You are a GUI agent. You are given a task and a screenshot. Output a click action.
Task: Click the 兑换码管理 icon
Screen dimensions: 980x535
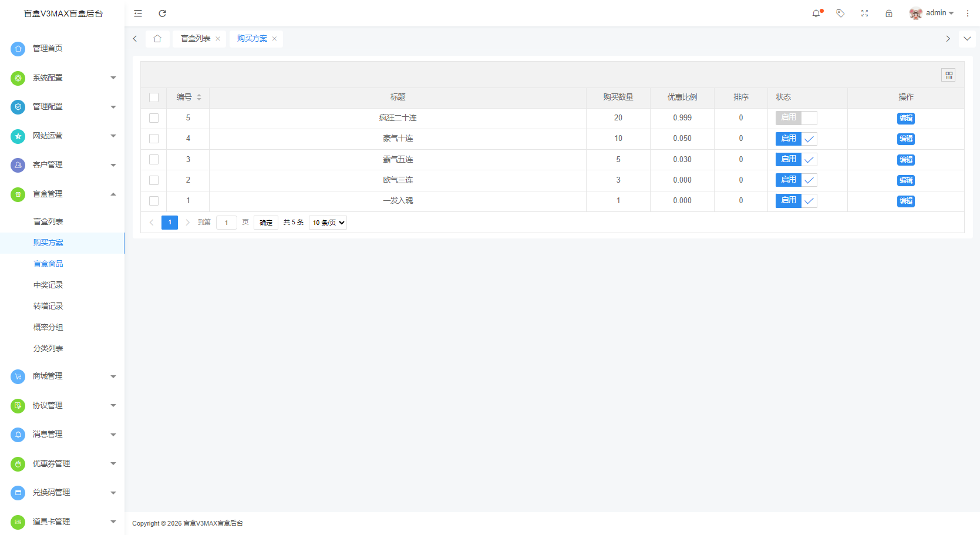point(18,493)
